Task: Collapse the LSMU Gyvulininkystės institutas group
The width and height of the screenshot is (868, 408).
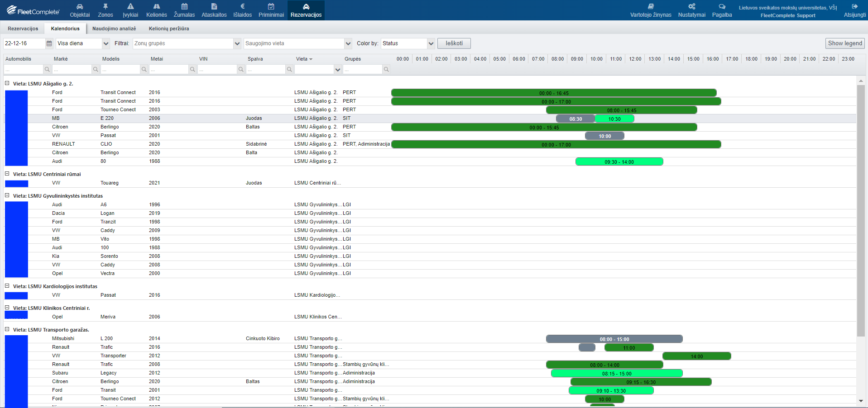Action: tap(7, 195)
